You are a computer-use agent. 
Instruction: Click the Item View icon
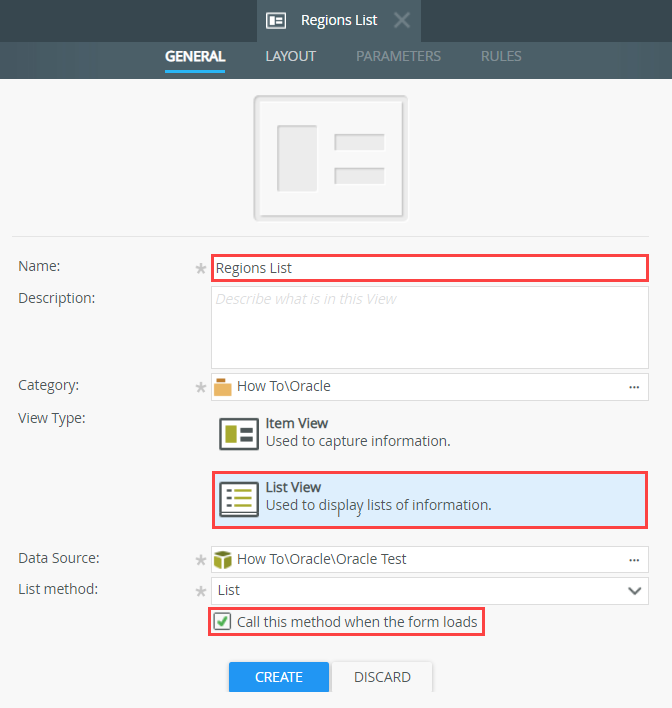239,434
